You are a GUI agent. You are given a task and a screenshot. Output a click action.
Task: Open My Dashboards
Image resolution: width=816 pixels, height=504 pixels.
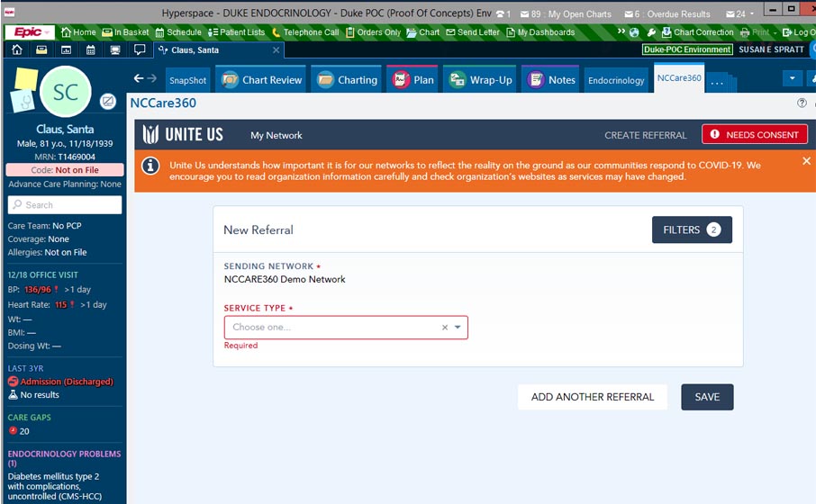[x=540, y=32]
